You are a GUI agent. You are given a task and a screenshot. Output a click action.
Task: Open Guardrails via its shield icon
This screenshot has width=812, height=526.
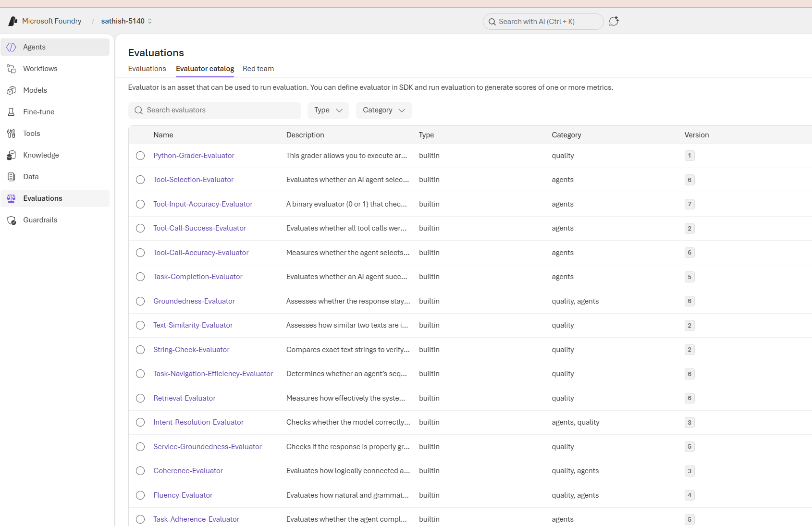coord(12,220)
